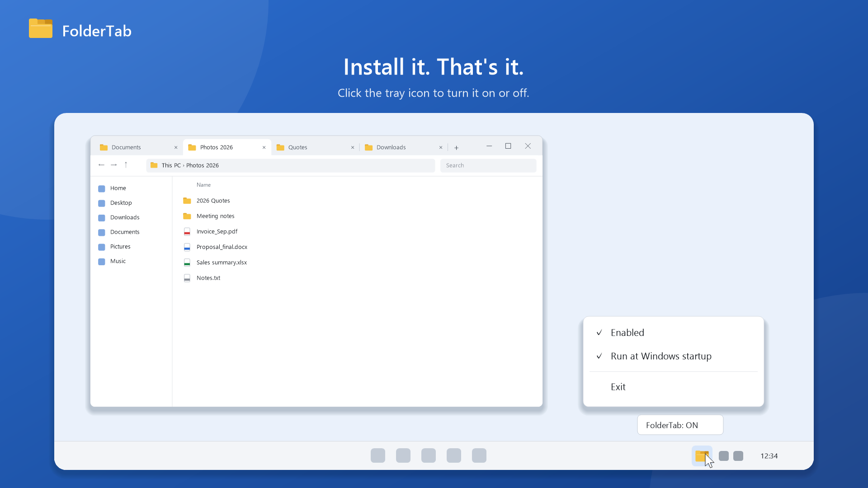The image size is (868, 488).
Task: Activate the Photos 2026 tab
Action: (227, 147)
